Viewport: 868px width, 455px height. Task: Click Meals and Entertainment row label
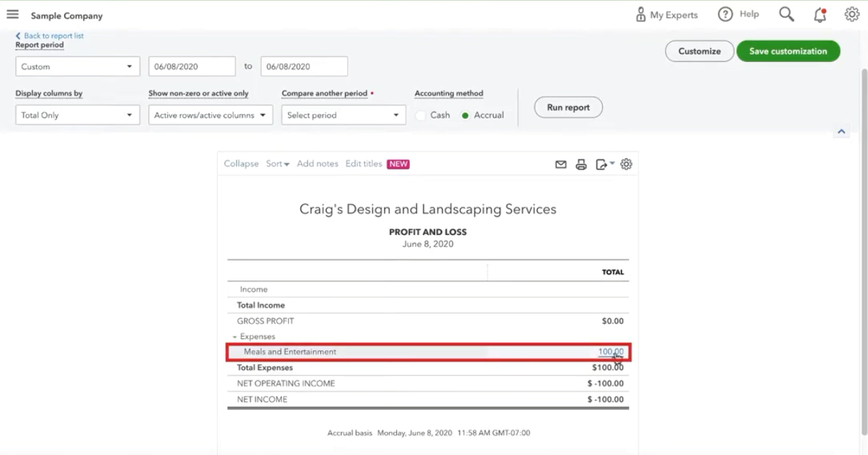[x=290, y=352]
